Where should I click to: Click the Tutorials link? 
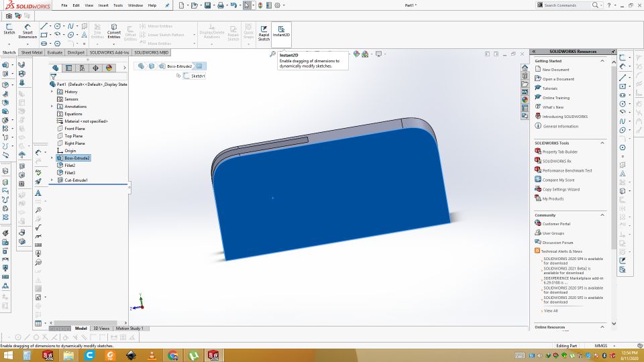550,88
